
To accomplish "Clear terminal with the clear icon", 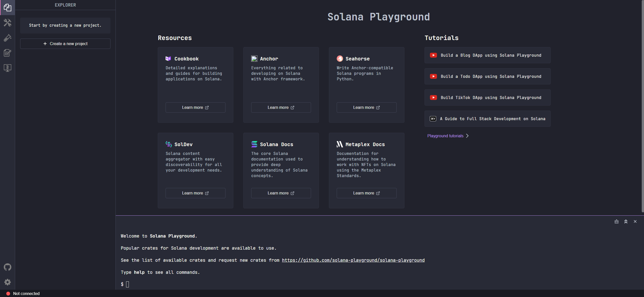I will coord(617,221).
